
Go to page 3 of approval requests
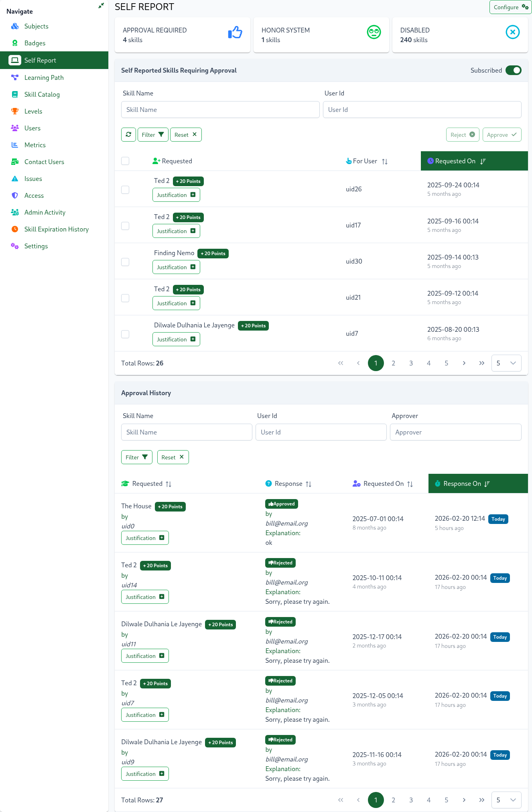(x=411, y=363)
